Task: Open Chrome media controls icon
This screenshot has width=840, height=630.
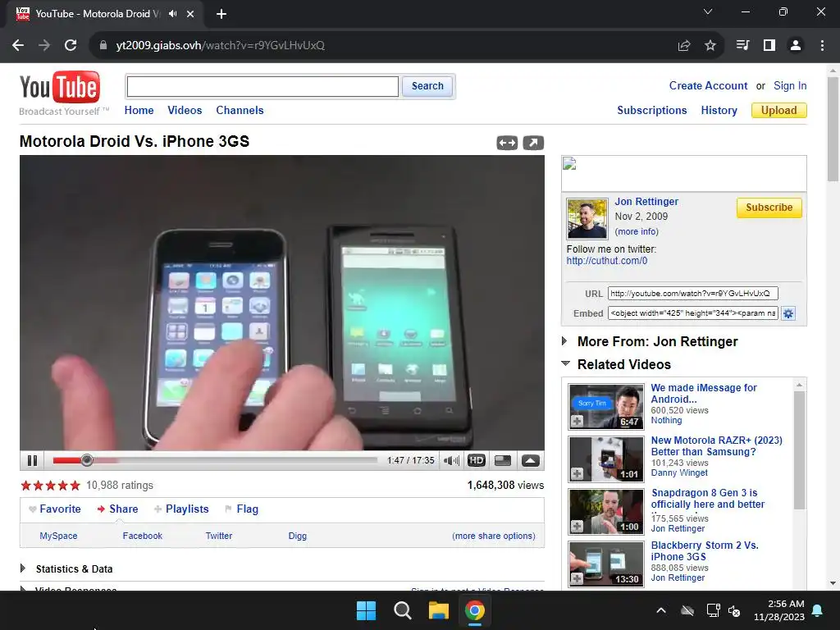Action: tap(742, 46)
